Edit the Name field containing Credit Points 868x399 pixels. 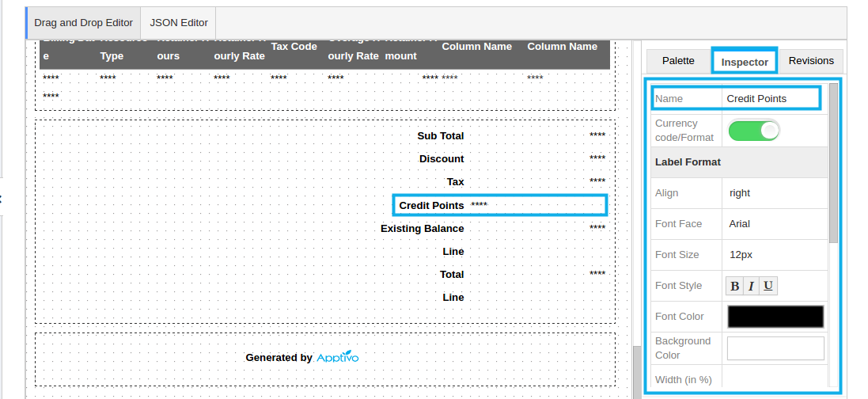pyautogui.click(x=771, y=99)
